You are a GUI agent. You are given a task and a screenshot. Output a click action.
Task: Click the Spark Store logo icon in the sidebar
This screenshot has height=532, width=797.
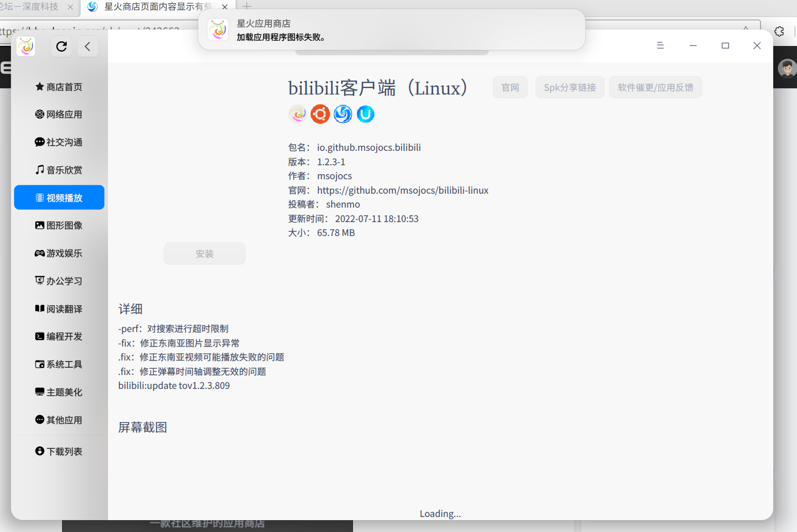click(26, 46)
